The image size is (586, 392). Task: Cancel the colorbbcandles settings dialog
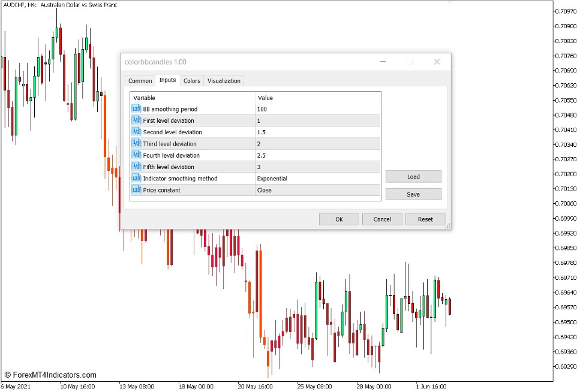(382, 219)
